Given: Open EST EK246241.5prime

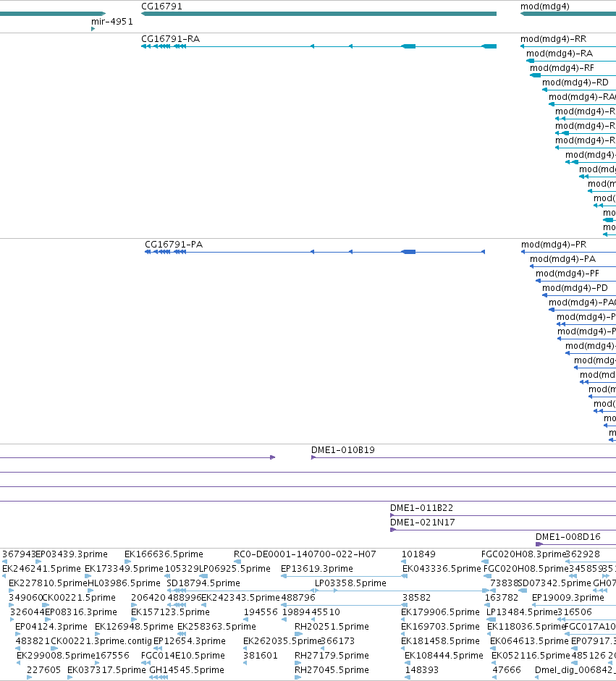Looking at the screenshot, I should (x=42, y=569).
